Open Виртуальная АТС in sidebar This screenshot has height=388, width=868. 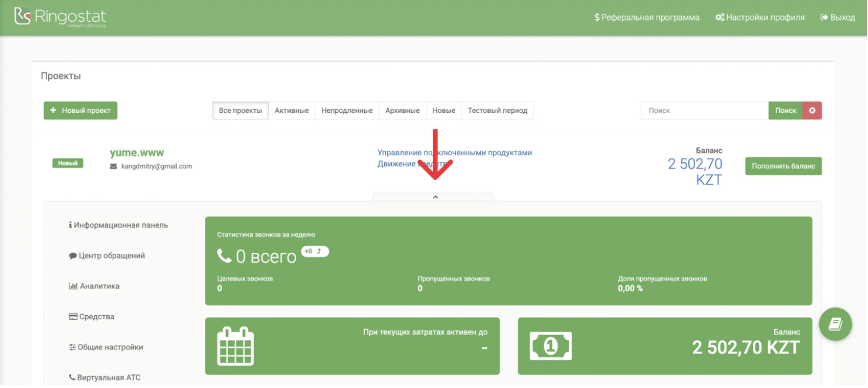point(105,378)
